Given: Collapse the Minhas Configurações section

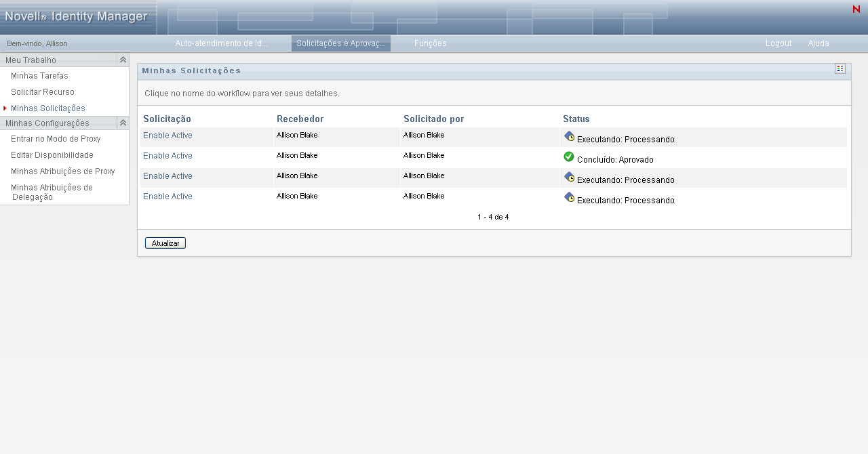Looking at the screenshot, I should pyautogui.click(x=123, y=123).
